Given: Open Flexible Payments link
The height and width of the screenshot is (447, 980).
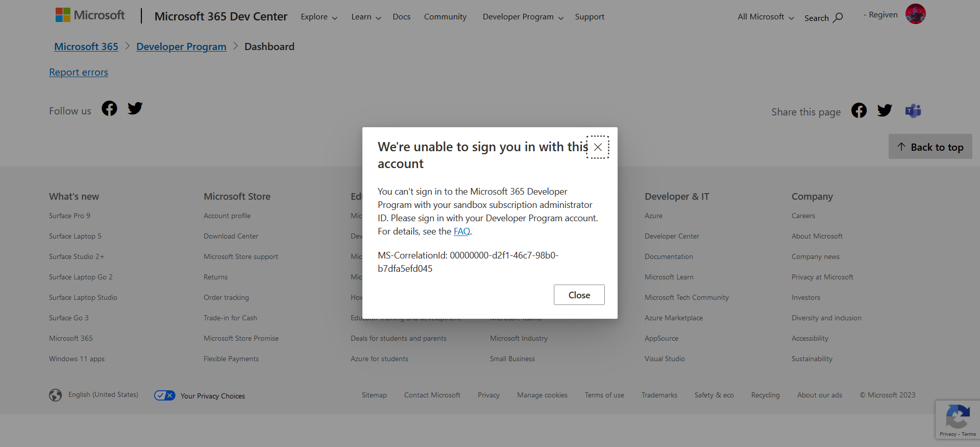Looking at the screenshot, I should point(231,359).
